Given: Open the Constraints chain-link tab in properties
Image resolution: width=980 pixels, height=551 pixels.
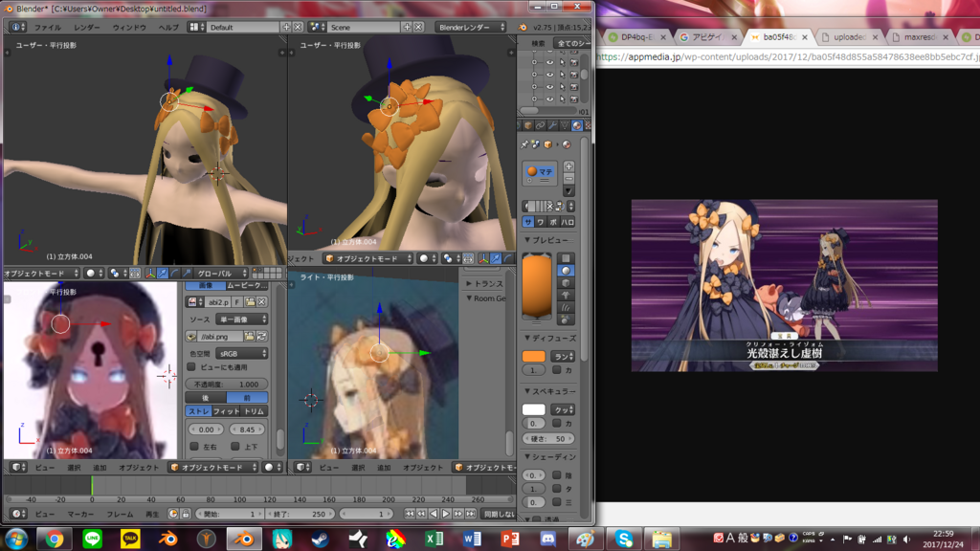Looking at the screenshot, I should (540, 125).
